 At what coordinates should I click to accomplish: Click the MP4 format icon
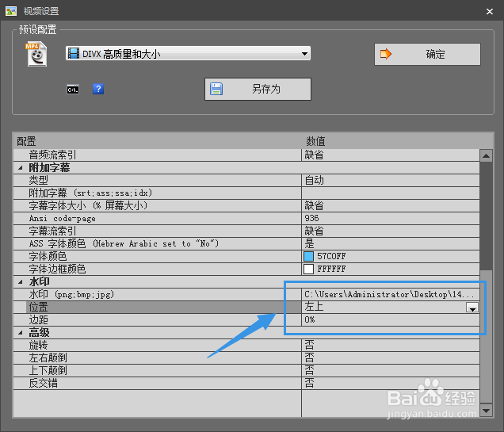pos(36,54)
